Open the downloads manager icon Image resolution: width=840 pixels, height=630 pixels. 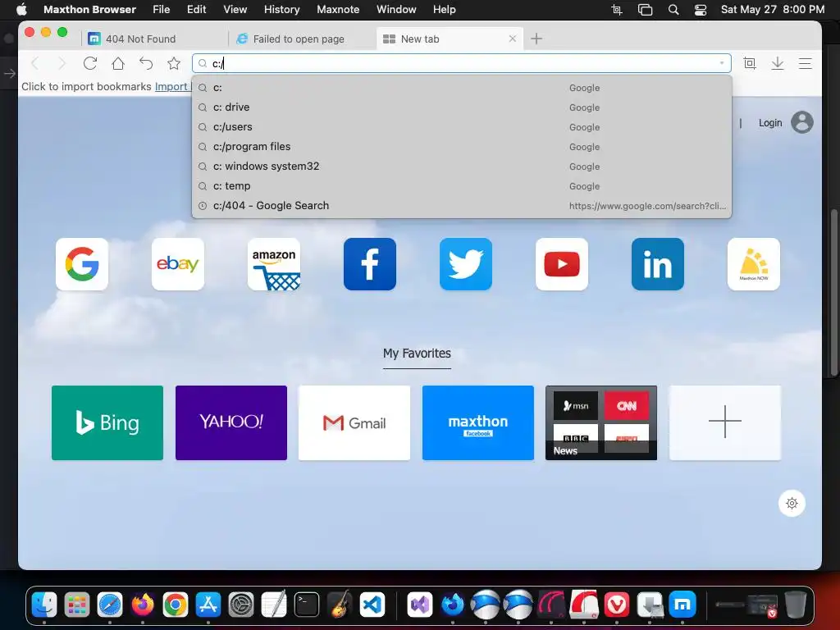(x=778, y=63)
